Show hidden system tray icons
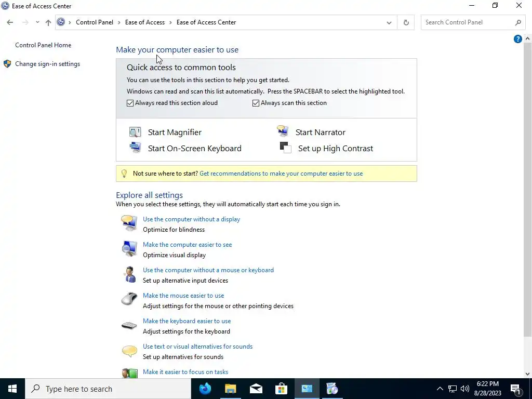This screenshot has width=532, height=399. pyautogui.click(x=440, y=389)
